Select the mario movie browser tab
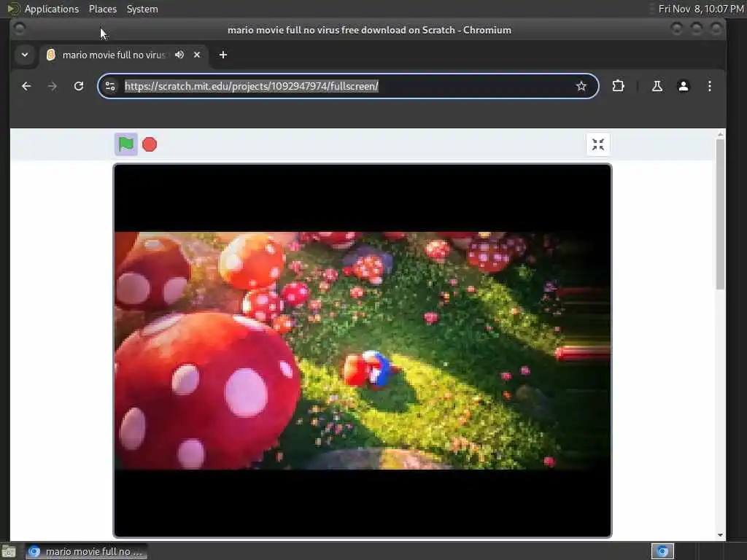Image resolution: width=747 pixels, height=560 pixels. click(125, 55)
